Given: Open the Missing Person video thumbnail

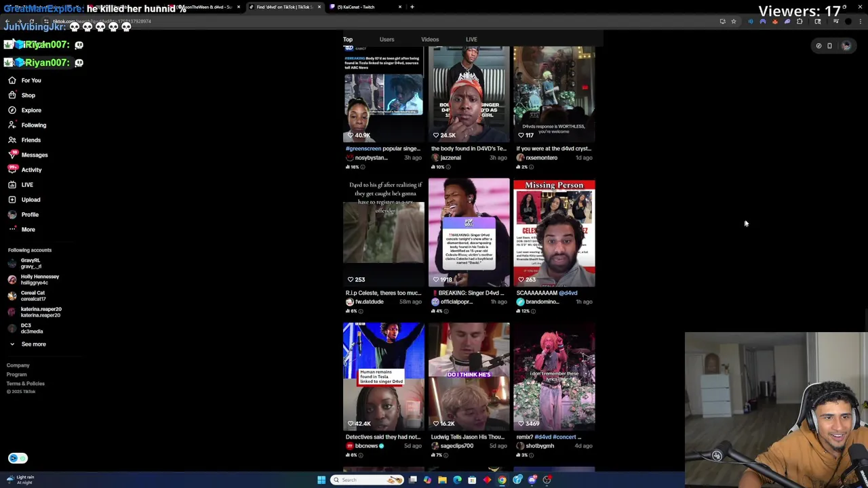Looking at the screenshot, I should pos(554,232).
